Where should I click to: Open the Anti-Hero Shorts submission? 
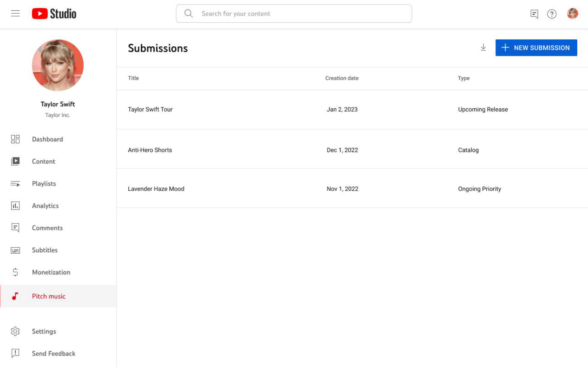point(150,150)
